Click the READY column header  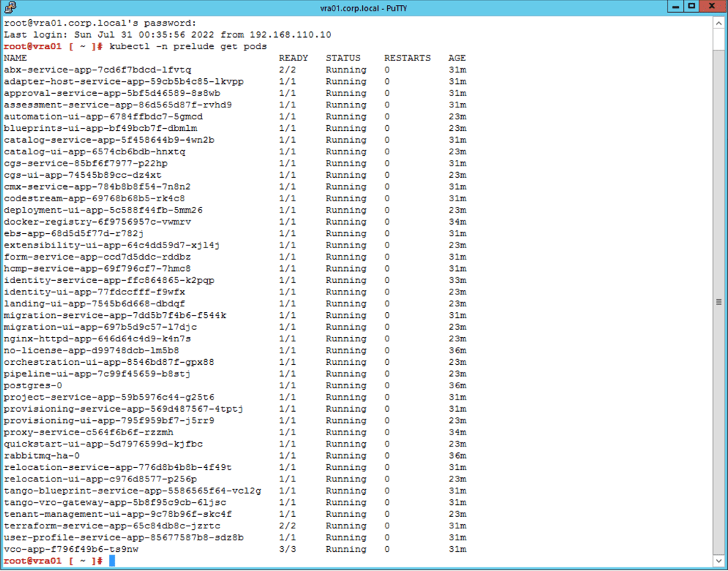tap(294, 58)
